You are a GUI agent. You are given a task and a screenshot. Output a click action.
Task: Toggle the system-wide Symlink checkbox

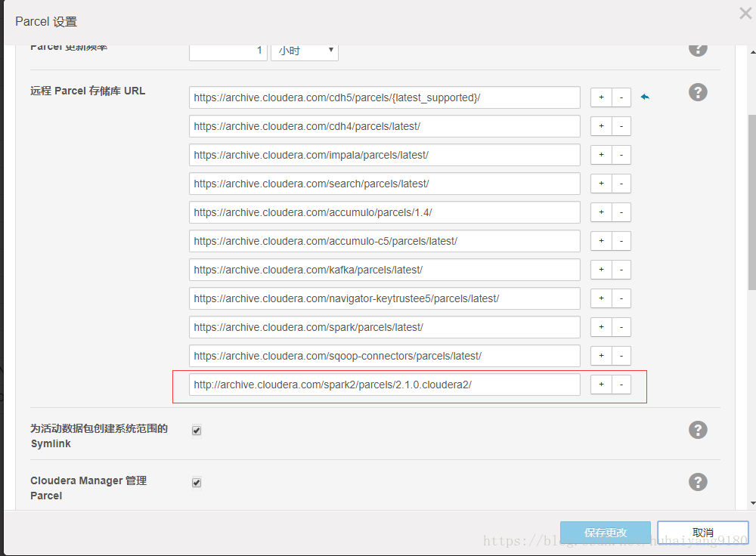(197, 431)
